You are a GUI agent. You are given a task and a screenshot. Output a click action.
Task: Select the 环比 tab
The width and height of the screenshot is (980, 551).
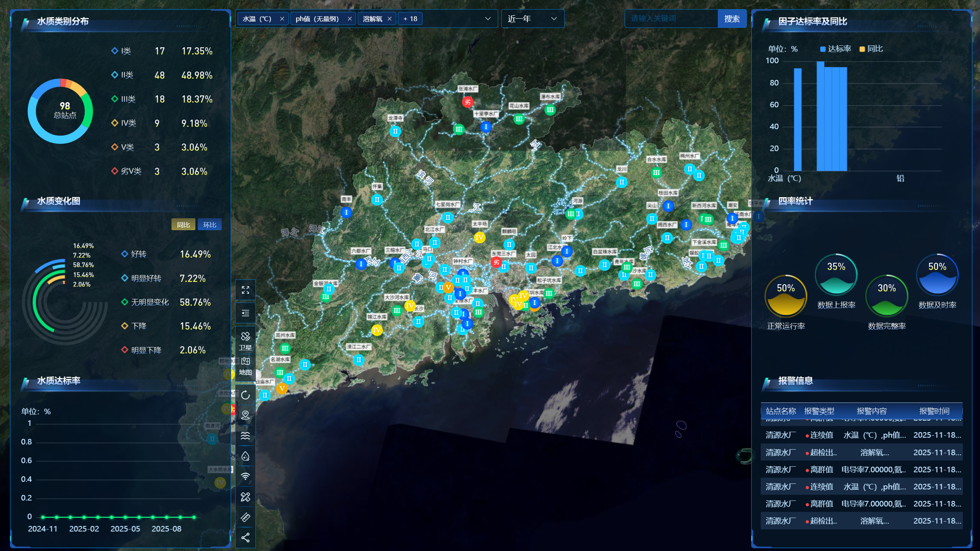point(210,225)
